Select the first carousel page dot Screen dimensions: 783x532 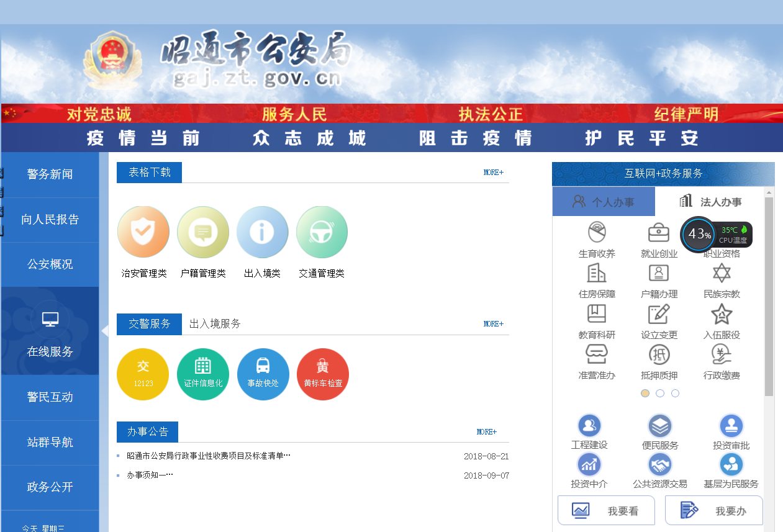coord(645,393)
